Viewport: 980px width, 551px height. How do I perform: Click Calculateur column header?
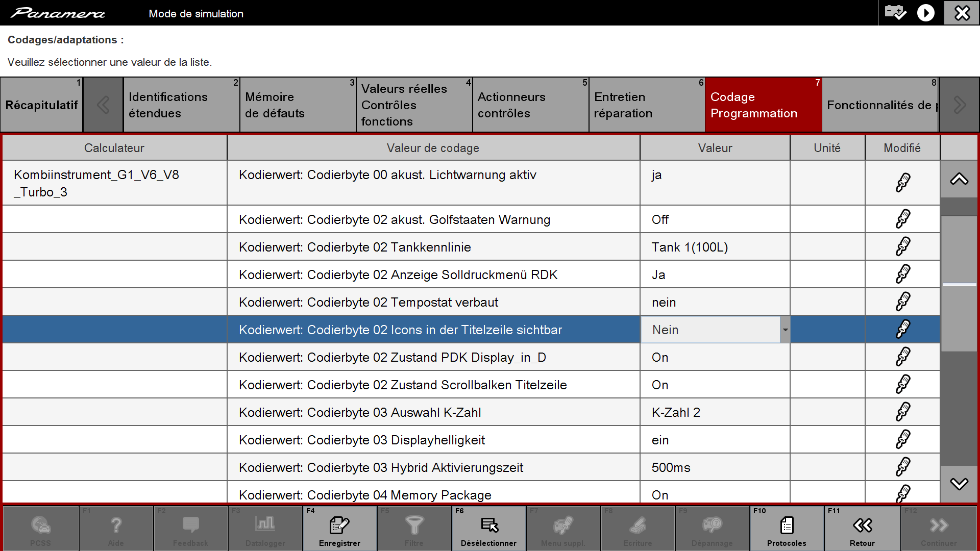(114, 148)
